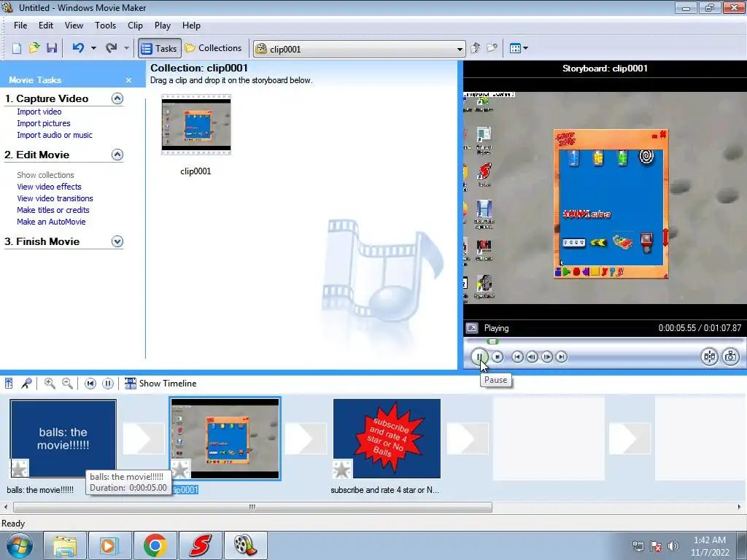
Task: Open the File menu
Action: pyautogui.click(x=20, y=26)
